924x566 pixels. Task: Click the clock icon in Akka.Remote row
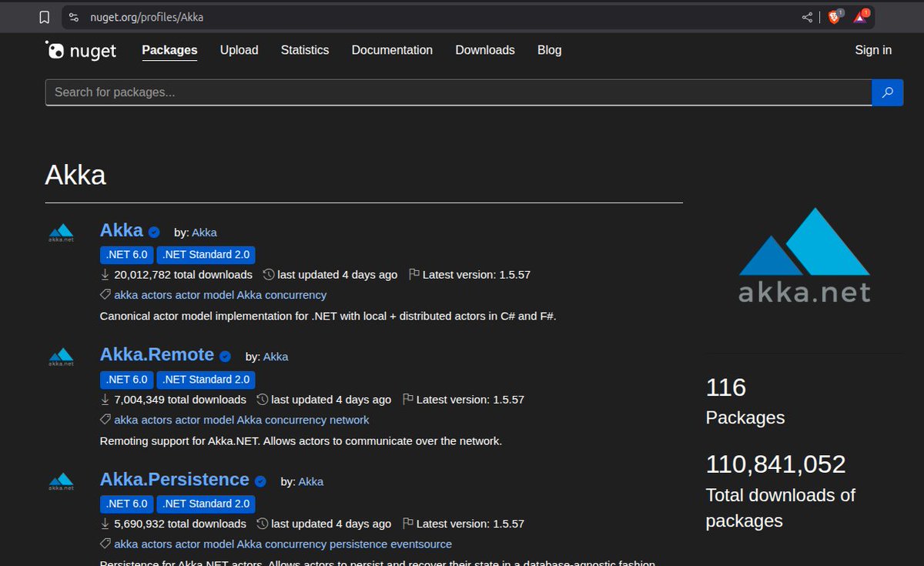click(263, 400)
